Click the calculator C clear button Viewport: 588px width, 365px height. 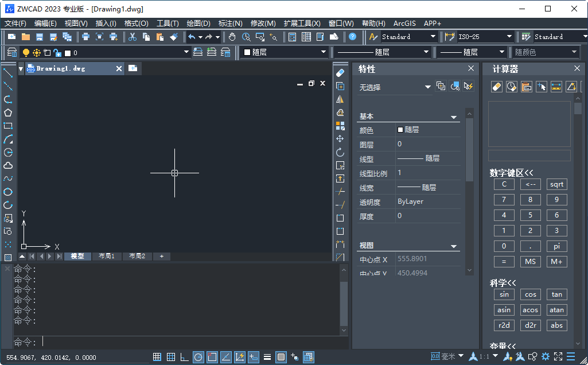504,184
